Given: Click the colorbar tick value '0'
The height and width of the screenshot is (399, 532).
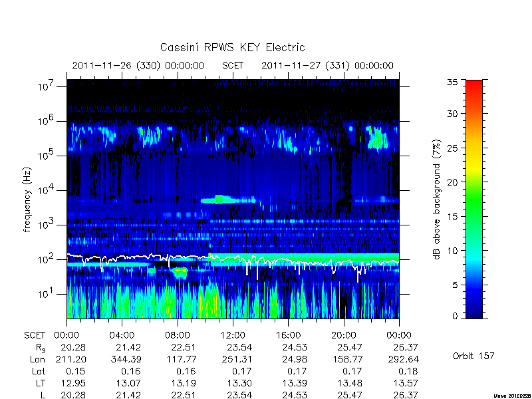Looking at the screenshot, I should click(455, 317).
